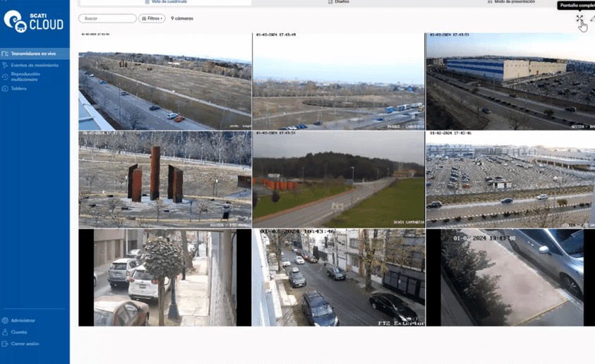Screen dimensions: 595x364
Task: Open the large parking lot camera feed
Action: 510,179
